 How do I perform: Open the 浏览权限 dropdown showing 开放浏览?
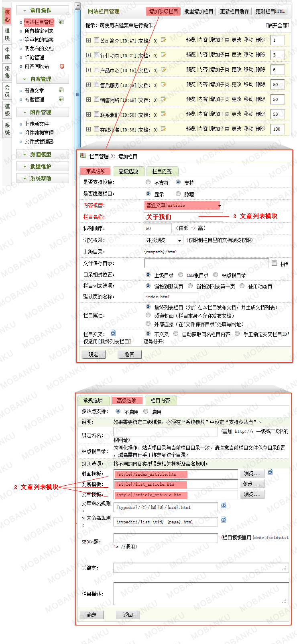click(x=164, y=240)
